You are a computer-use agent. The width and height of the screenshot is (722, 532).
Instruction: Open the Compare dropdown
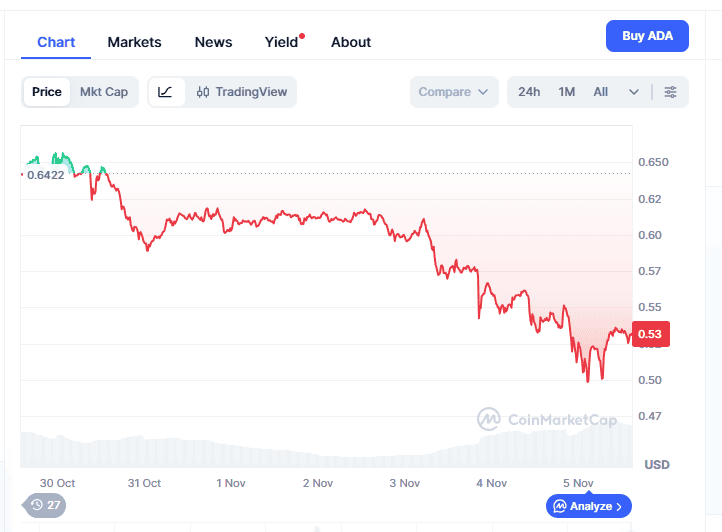(453, 92)
